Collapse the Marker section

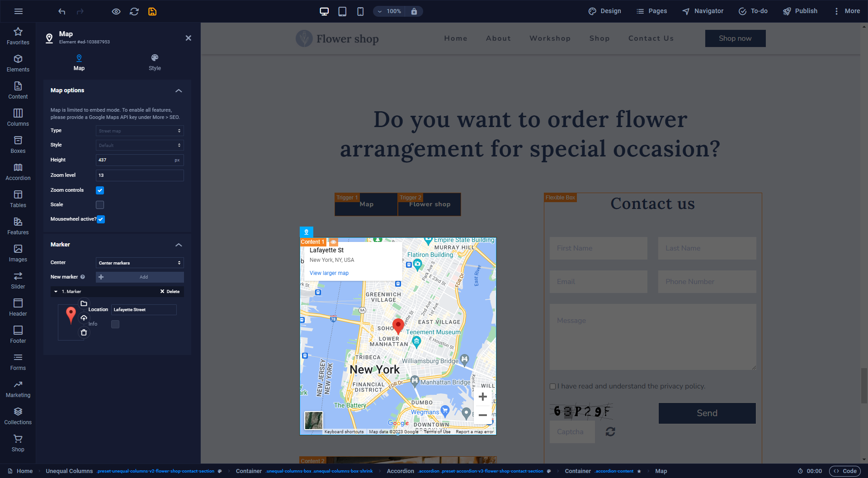click(179, 245)
